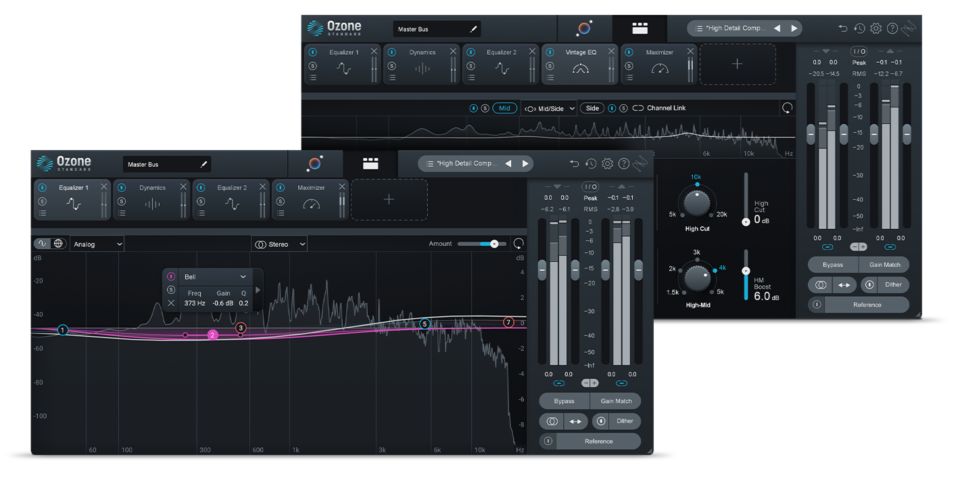
Task: Go to next preset in the front window
Action: point(525,163)
